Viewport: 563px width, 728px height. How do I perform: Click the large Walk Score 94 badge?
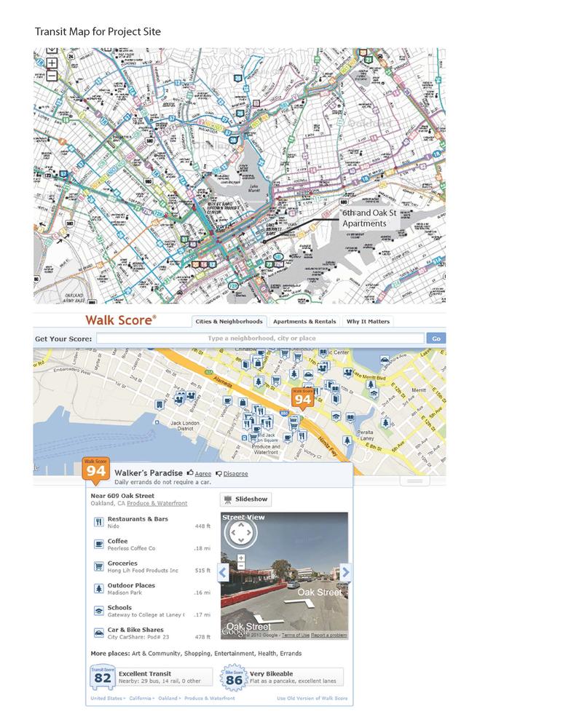pyautogui.click(x=95, y=470)
